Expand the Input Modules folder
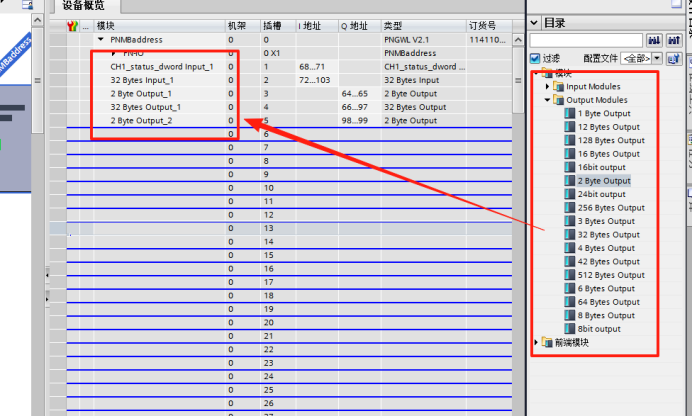The image size is (692, 416). click(548, 86)
